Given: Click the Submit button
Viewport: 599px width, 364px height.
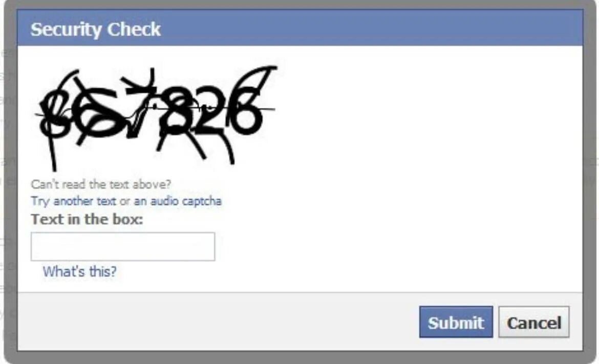Looking at the screenshot, I should coord(456,322).
